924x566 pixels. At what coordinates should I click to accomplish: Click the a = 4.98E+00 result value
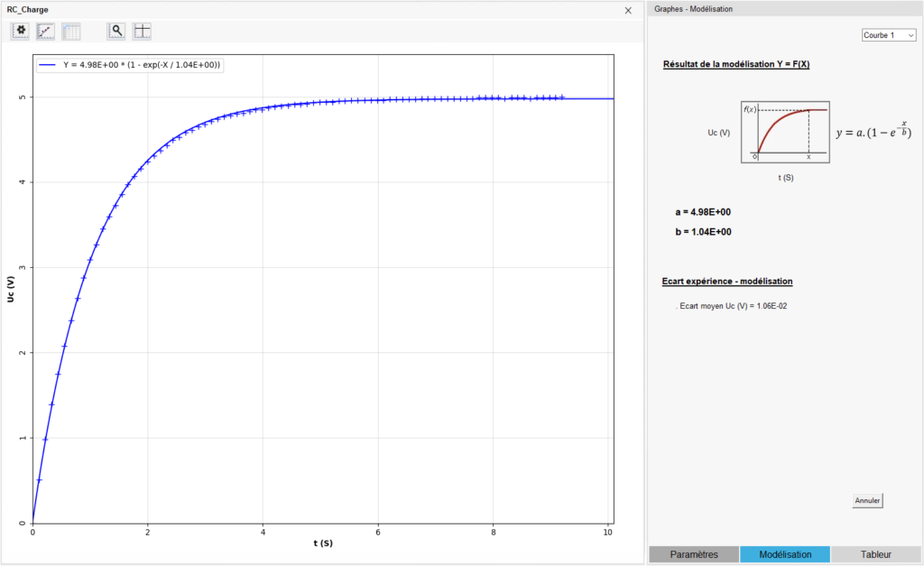702,212
